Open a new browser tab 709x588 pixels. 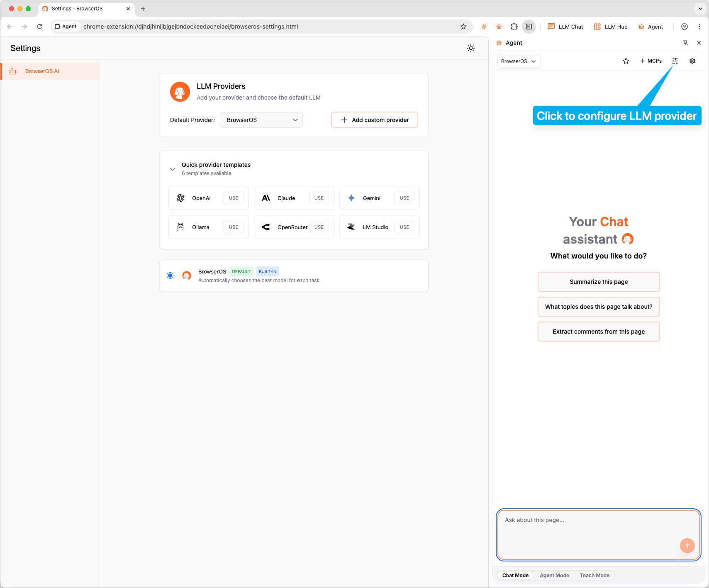[143, 9]
